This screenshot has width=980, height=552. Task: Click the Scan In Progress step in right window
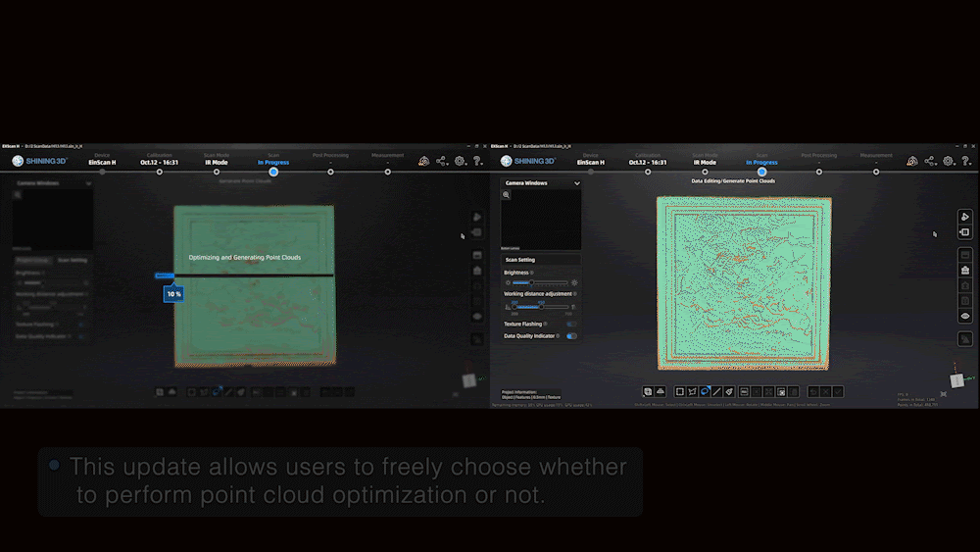tap(761, 172)
